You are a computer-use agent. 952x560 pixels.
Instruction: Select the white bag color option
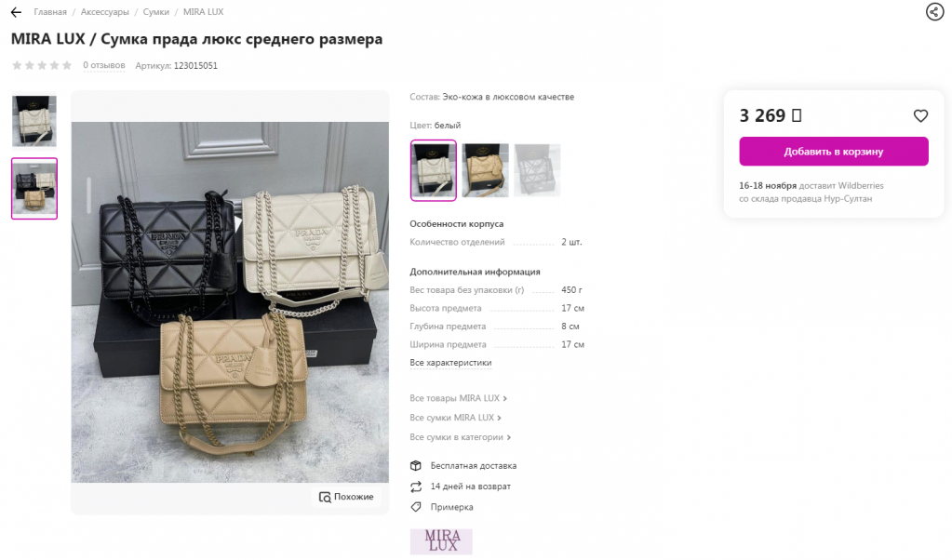coord(434,170)
